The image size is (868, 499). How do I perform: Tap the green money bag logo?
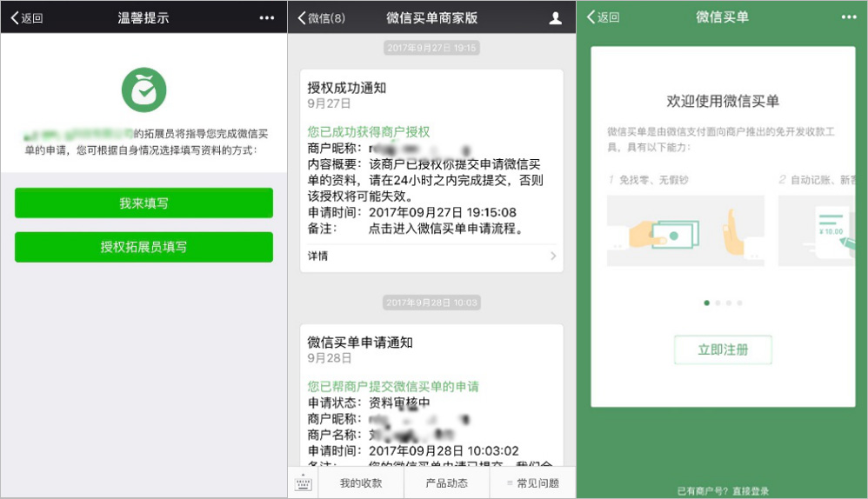coord(144,90)
